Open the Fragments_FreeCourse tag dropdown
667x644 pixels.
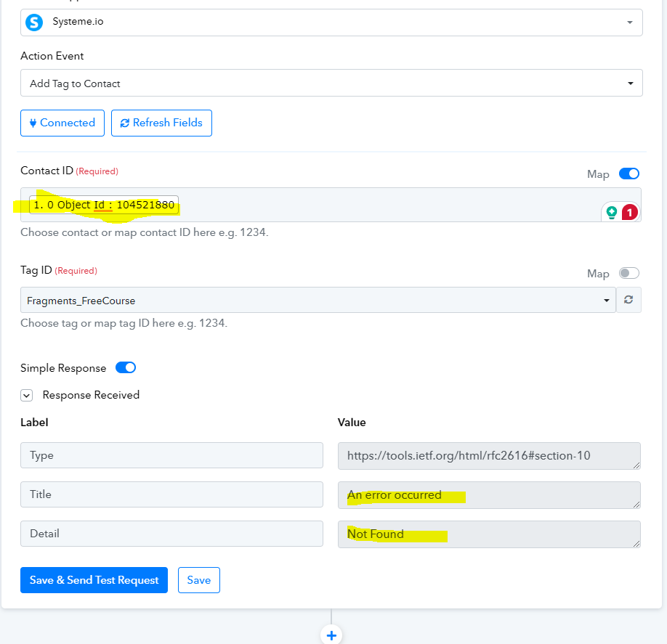pyautogui.click(x=318, y=300)
